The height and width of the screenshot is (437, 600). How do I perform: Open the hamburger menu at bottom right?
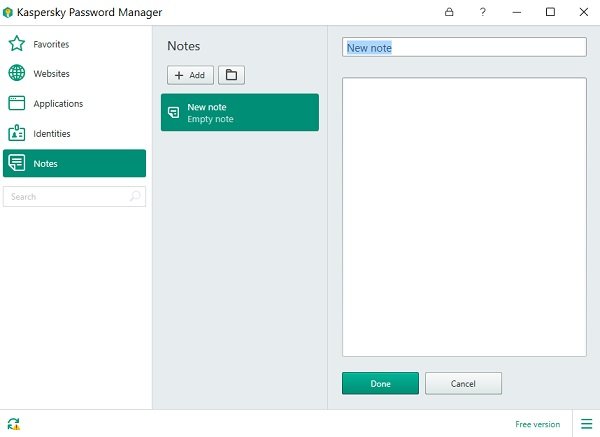coord(586,424)
